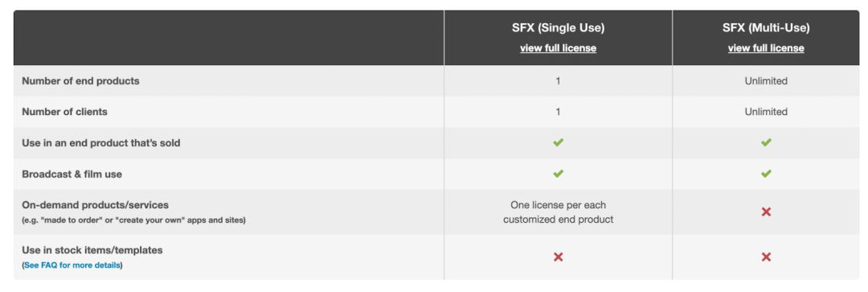The height and width of the screenshot is (292, 868).
Task: Open the See FAQ for more details link
Action: pos(72,265)
